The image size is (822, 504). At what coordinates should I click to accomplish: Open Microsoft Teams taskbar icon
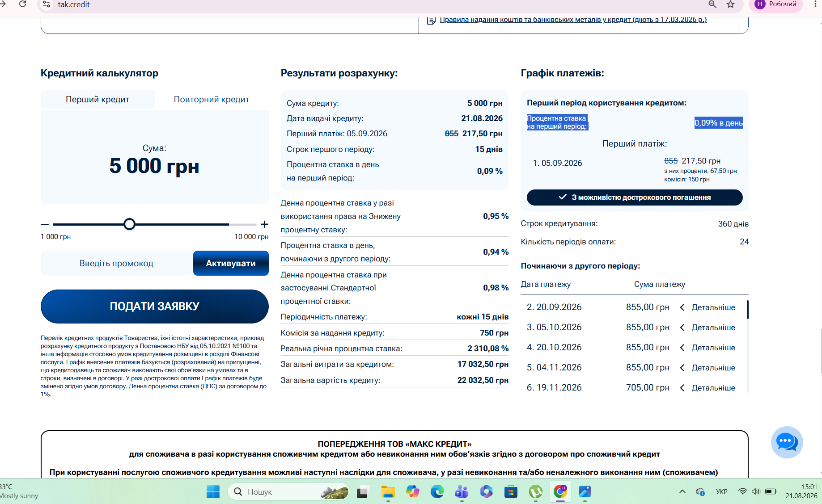[462, 492]
